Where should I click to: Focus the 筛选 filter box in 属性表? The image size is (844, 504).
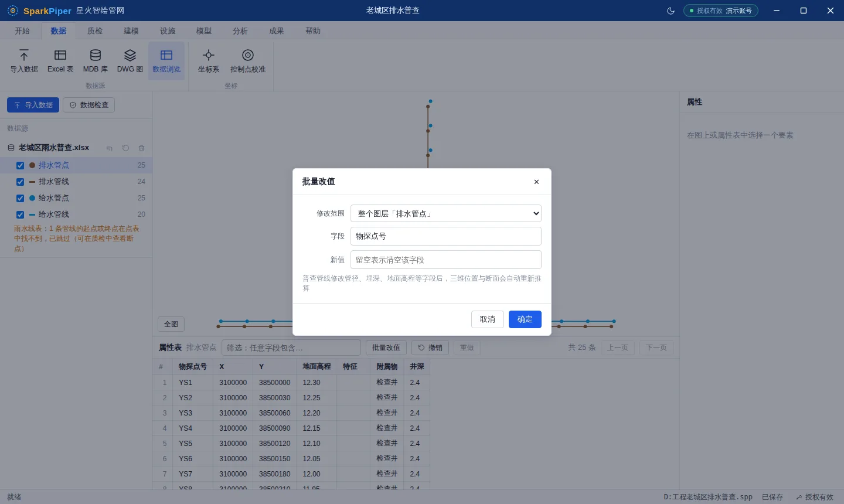point(291,348)
